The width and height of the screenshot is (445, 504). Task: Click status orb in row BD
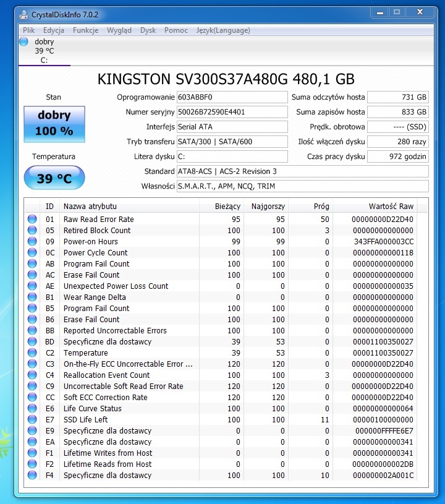(x=32, y=341)
